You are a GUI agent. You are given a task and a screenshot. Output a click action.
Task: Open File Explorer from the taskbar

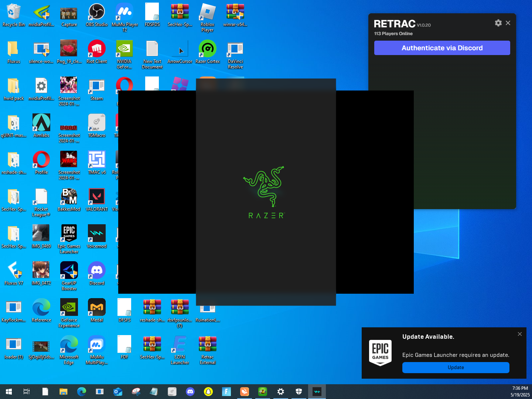(x=64, y=392)
